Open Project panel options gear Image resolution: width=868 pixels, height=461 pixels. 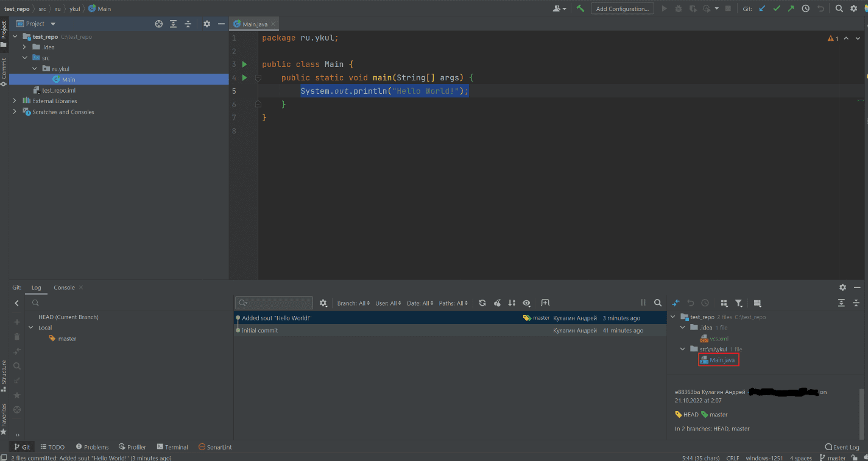[206, 24]
